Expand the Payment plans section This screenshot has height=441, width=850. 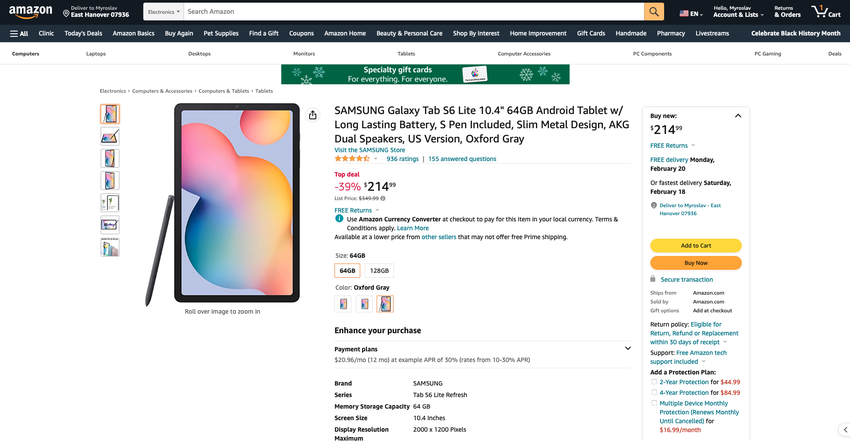pyautogui.click(x=627, y=348)
